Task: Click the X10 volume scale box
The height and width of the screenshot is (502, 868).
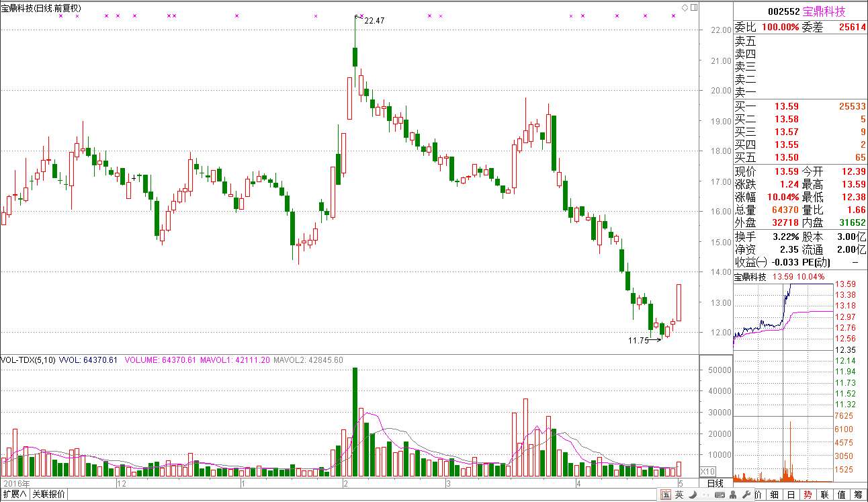Action: 708,471
